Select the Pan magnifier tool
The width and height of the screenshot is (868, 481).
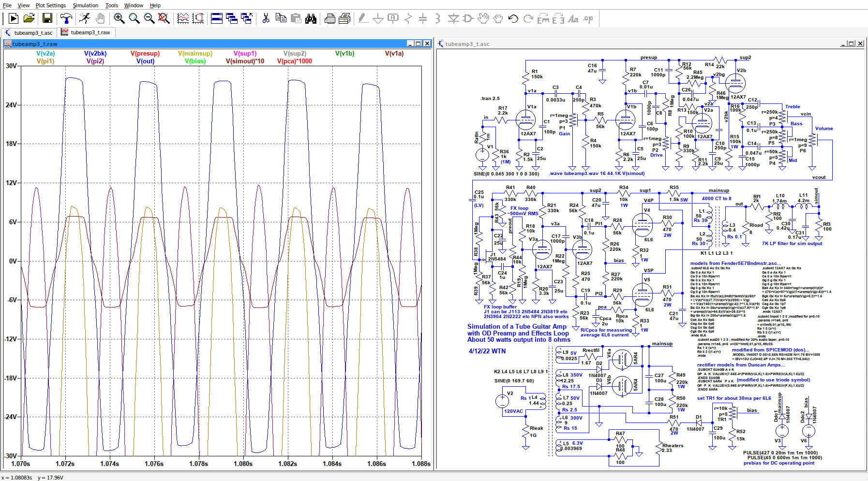(x=134, y=18)
